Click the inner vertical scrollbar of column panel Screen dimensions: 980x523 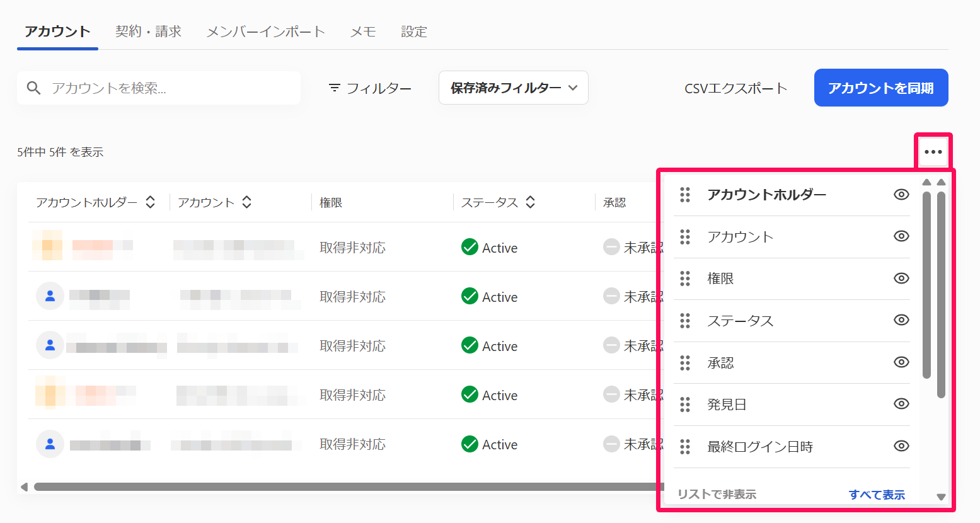[x=926, y=285]
